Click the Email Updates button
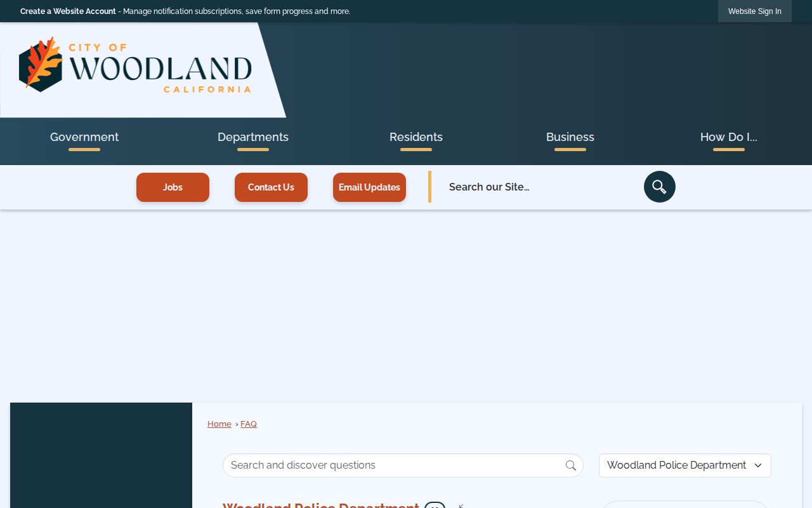 pos(369,187)
